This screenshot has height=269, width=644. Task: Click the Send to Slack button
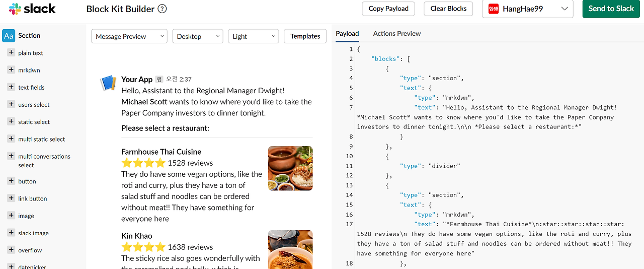tap(611, 9)
